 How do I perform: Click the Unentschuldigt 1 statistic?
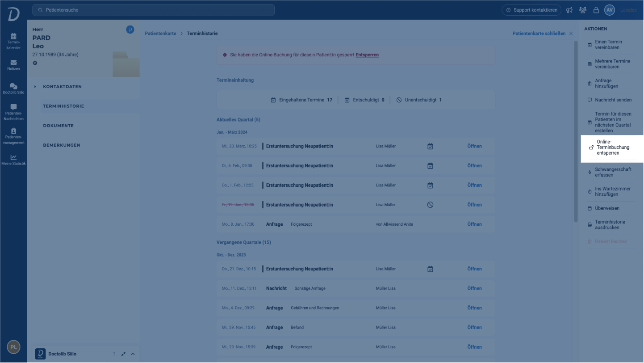coord(419,100)
